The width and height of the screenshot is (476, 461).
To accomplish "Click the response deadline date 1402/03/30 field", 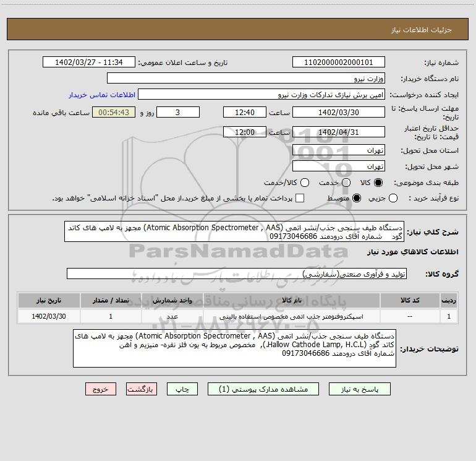I will pyautogui.click(x=339, y=112).
